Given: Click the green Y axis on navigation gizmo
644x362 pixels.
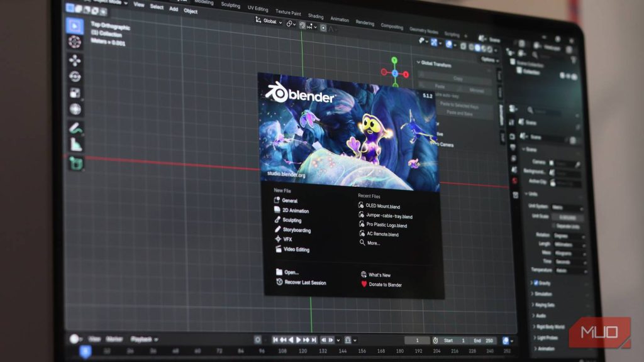Looking at the screenshot, I should click(x=394, y=60).
